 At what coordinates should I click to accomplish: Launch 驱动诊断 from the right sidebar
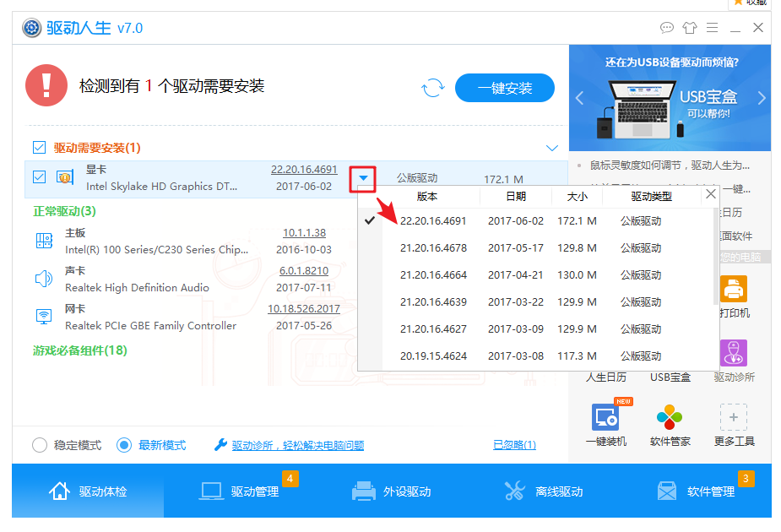pyautogui.click(x=734, y=353)
